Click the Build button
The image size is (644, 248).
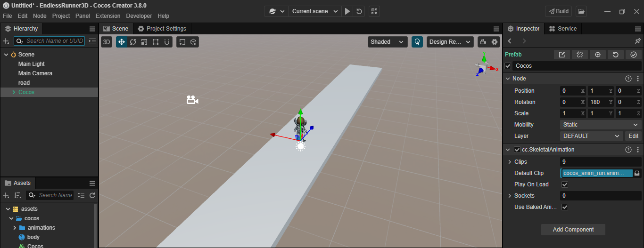click(558, 11)
